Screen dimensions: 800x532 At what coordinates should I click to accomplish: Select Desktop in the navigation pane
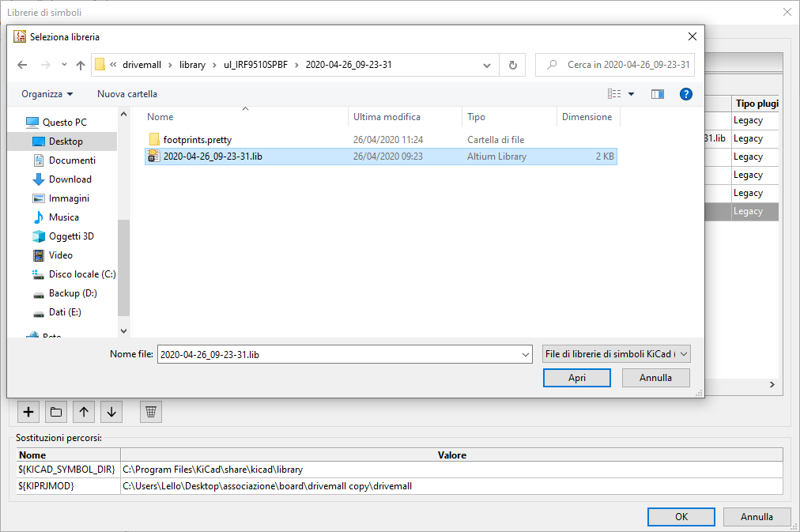(x=66, y=141)
